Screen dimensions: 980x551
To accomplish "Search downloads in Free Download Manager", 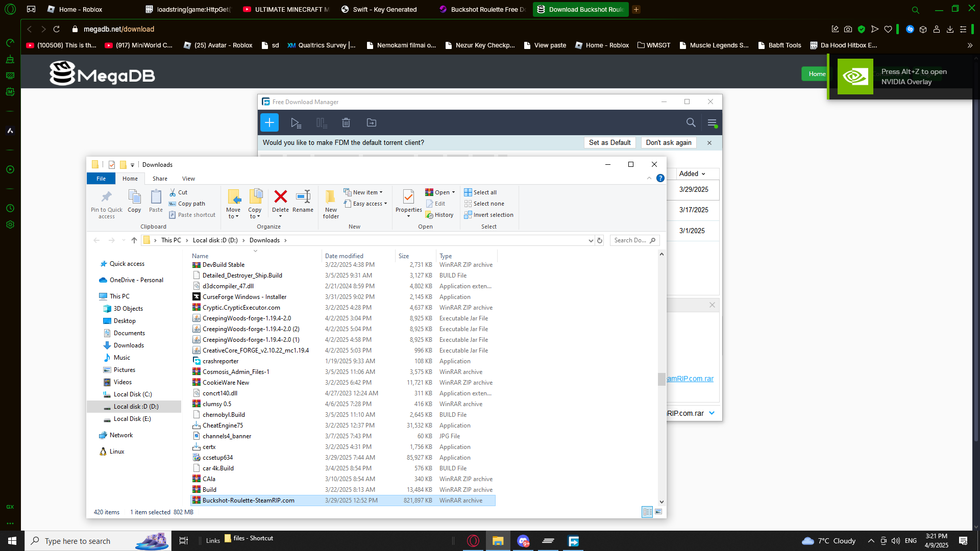I will [x=691, y=122].
